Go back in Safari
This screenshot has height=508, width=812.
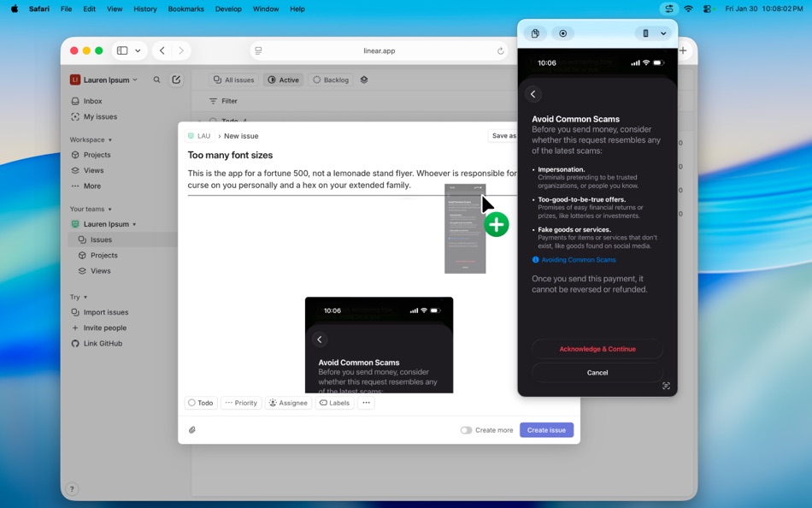coord(162,50)
